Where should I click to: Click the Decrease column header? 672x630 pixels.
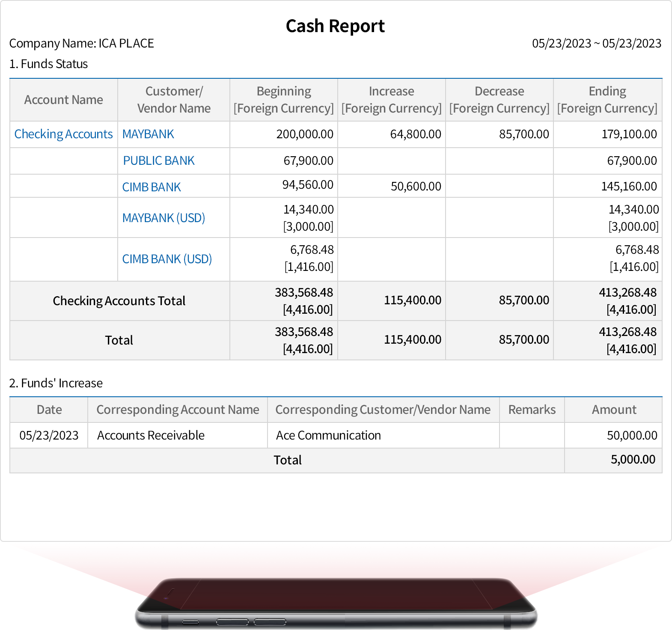499,100
